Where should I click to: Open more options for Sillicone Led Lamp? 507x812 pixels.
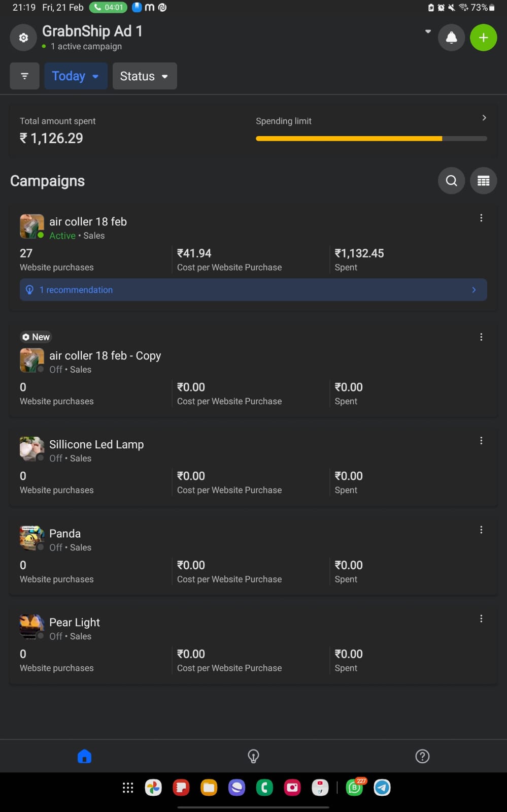481,441
